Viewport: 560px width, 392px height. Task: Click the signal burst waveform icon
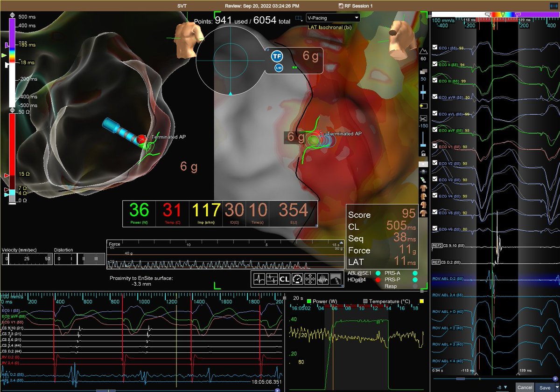pos(322,279)
